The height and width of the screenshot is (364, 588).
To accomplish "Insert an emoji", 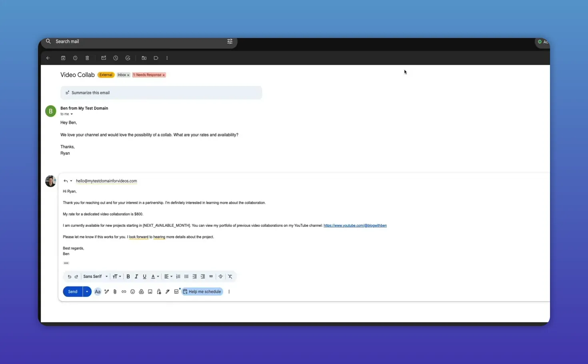I will (x=133, y=292).
